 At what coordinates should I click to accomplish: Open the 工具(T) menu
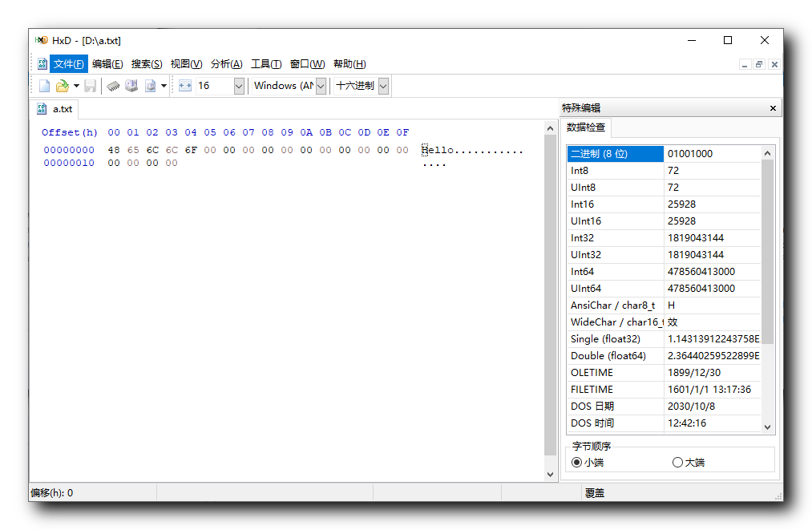point(266,63)
